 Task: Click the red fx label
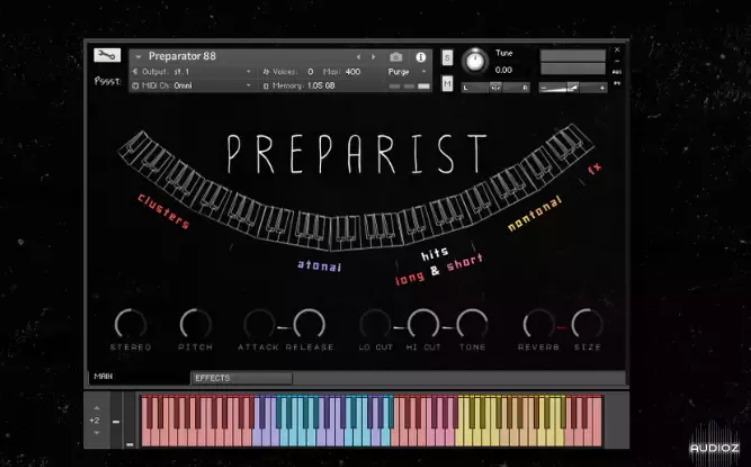coord(594,169)
